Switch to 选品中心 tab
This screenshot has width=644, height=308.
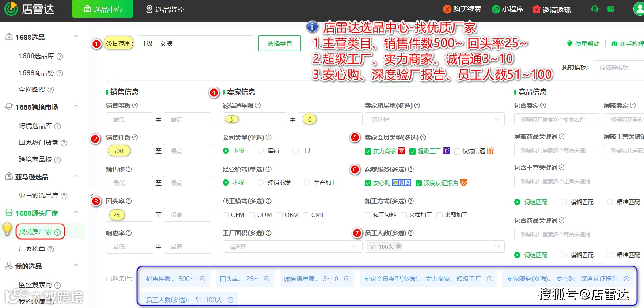(x=102, y=9)
